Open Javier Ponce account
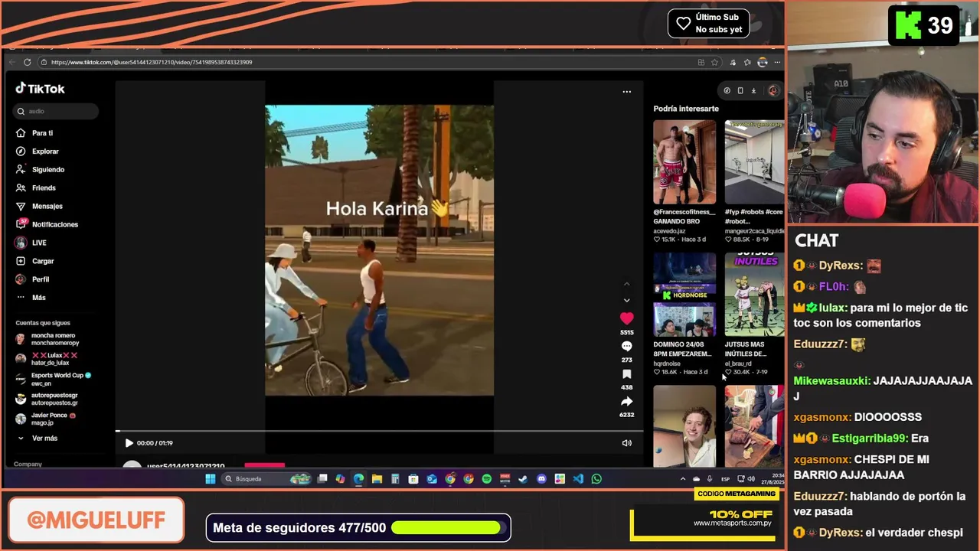 click(x=46, y=419)
